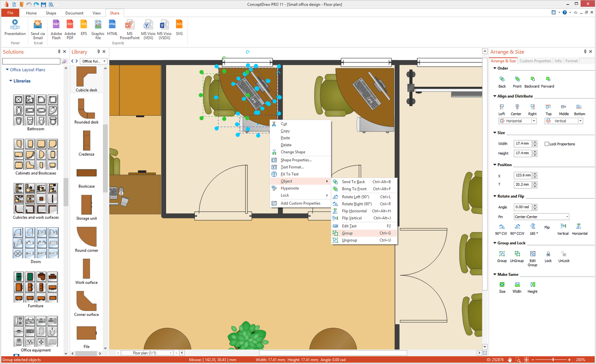Toggle the auto-hide pin on Solutions panel
Image resolution: width=596 pixels, height=364 pixels.
point(58,52)
